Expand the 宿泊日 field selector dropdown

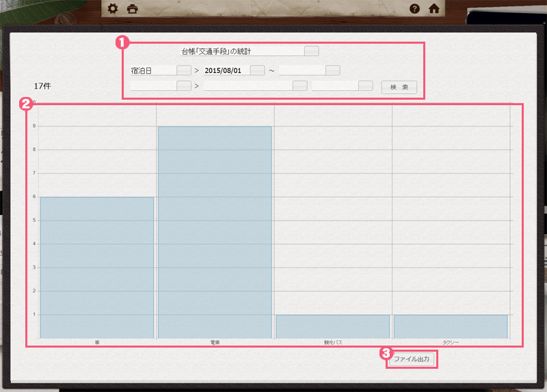(183, 70)
